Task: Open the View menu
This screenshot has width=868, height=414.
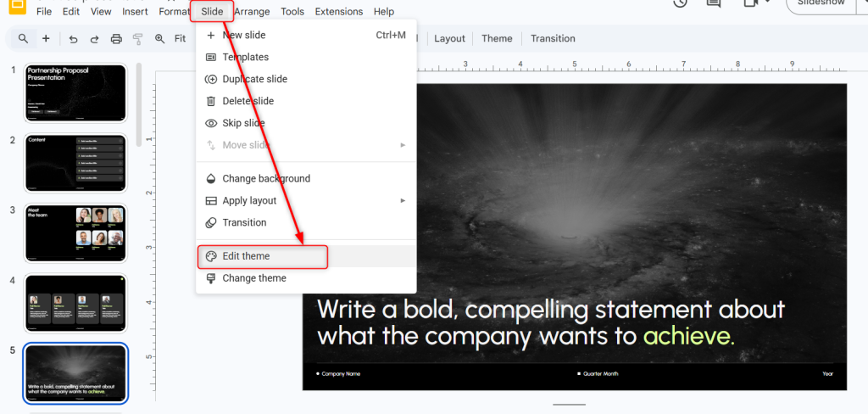Action: pos(101,11)
